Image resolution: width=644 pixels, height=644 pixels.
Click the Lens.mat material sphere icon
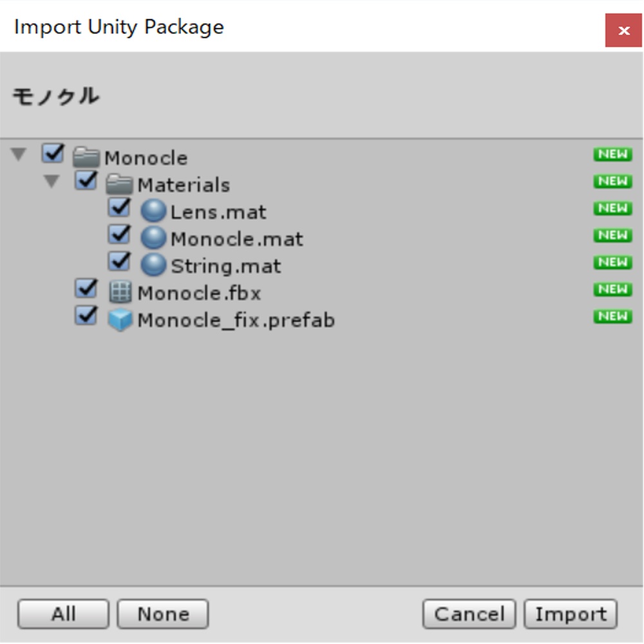[x=153, y=211]
